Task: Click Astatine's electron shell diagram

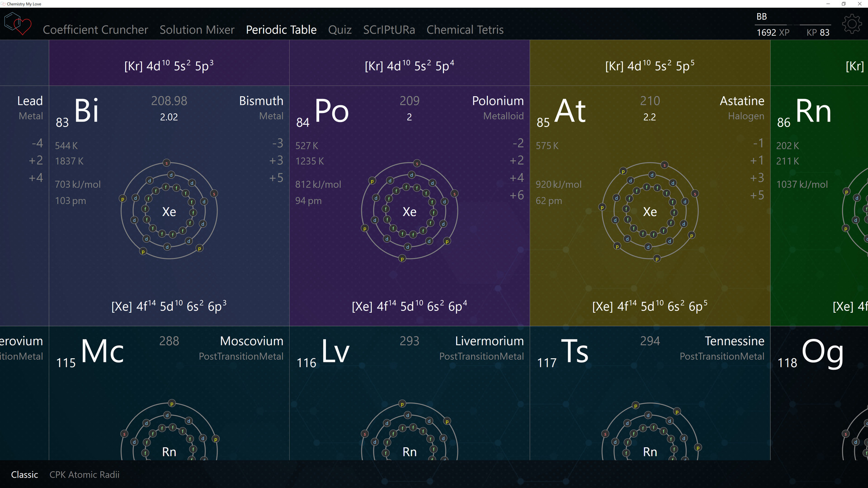Action: 650,211
